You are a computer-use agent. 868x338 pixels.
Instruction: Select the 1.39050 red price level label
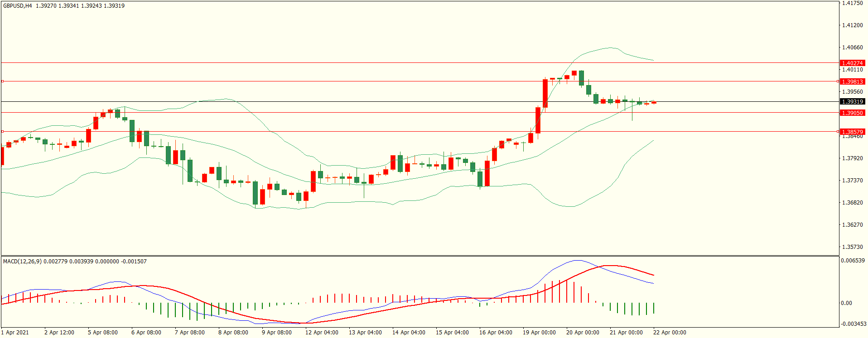click(x=852, y=113)
